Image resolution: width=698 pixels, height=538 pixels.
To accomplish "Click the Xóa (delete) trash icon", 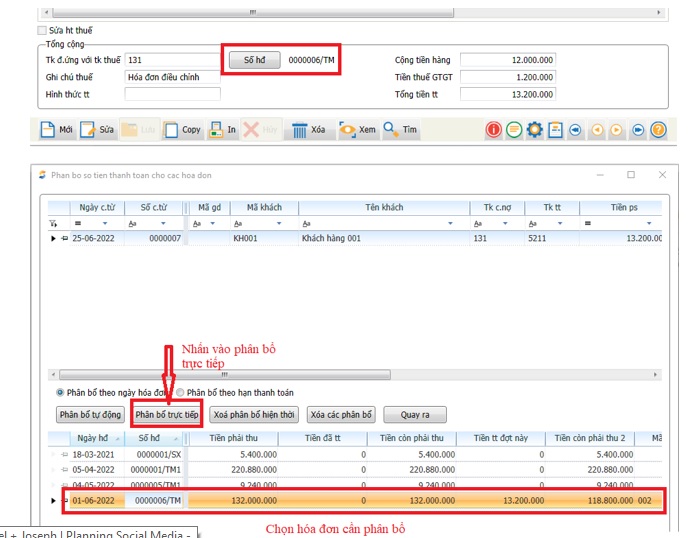I will tap(298, 130).
